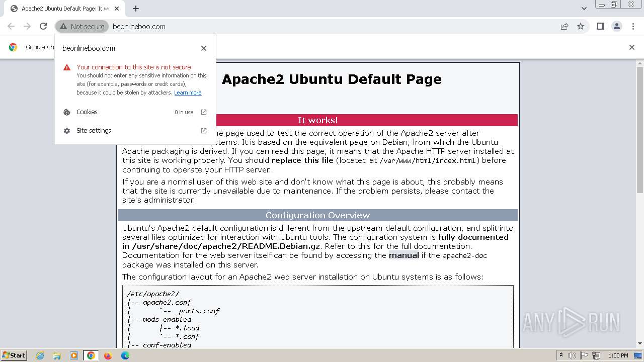Image resolution: width=644 pixels, height=362 pixels.
Task: Click the /var/www/html/index.html path text
Action: click(x=427, y=161)
